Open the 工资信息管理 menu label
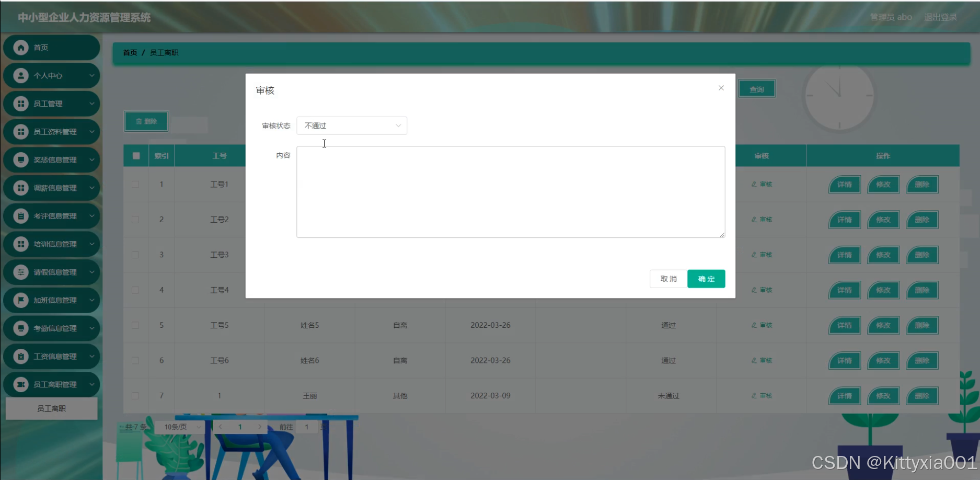 point(55,357)
